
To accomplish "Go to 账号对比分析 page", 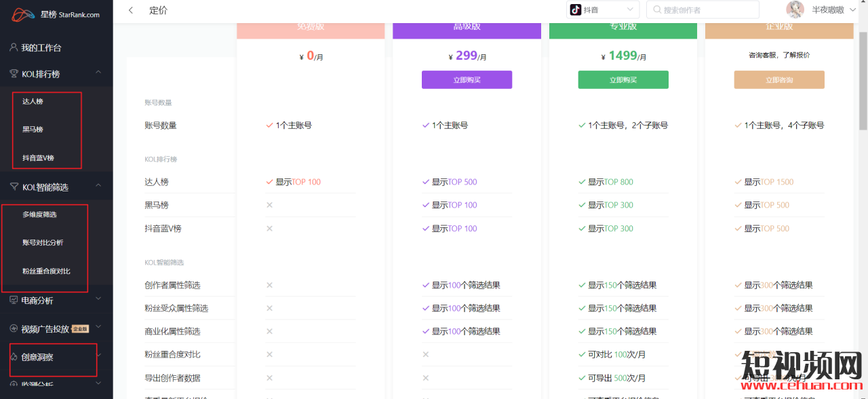I will click(43, 242).
